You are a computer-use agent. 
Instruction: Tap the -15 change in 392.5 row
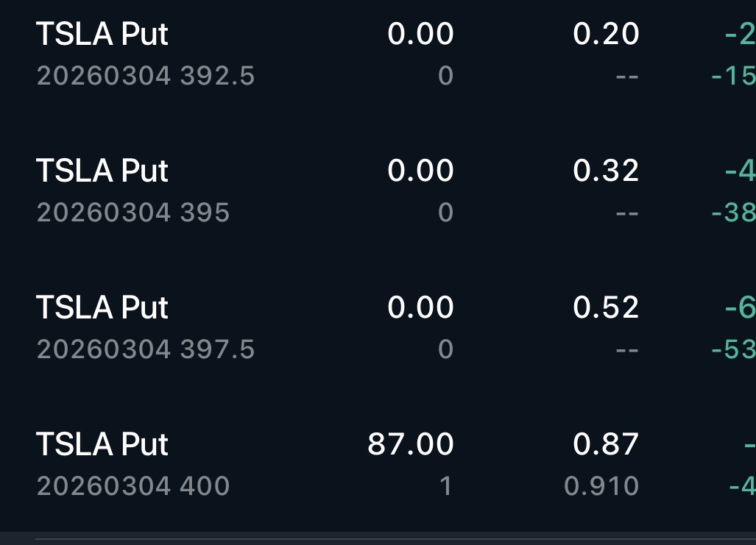734,76
